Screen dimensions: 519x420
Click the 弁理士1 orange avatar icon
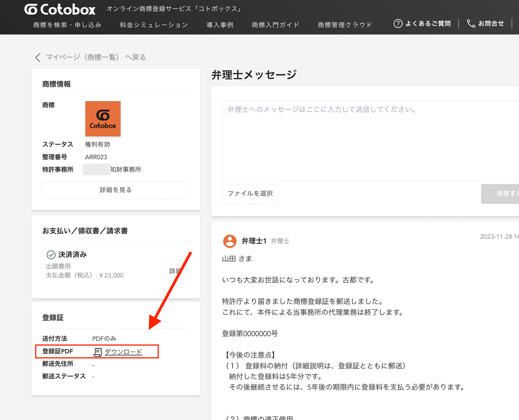[x=230, y=241]
